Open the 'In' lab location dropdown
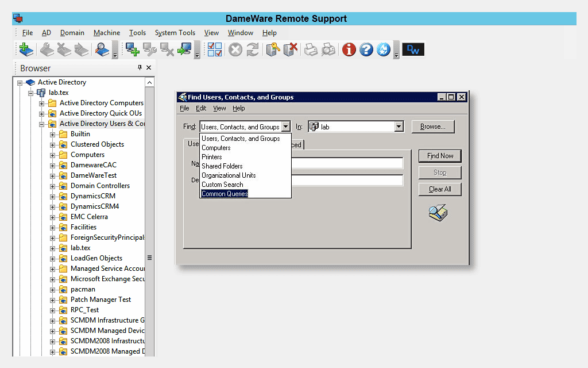 point(399,127)
